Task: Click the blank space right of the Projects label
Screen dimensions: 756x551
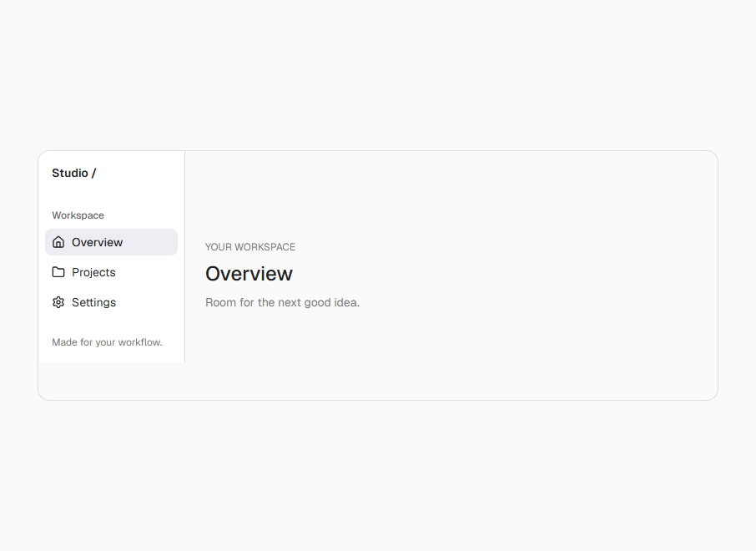Action: [147, 272]
